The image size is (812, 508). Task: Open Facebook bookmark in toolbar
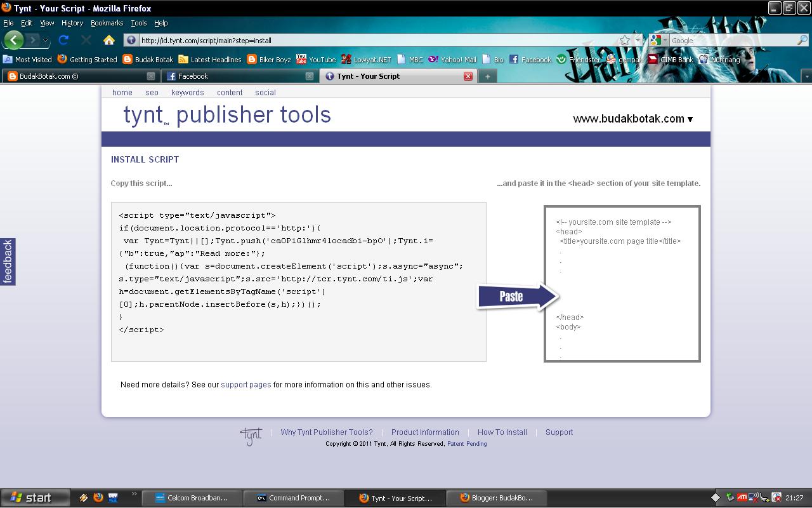click(530, 60)
